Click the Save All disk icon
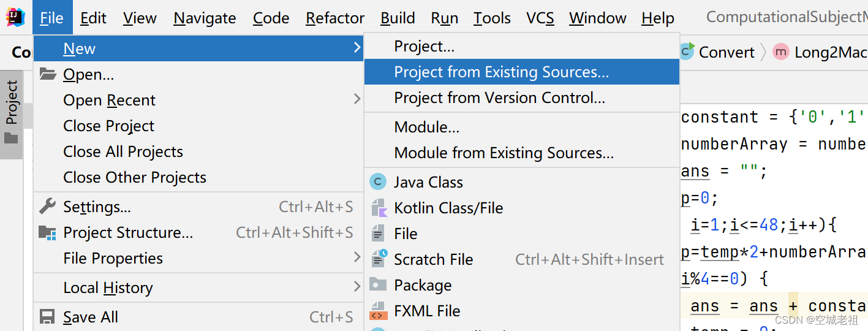This screenshot has width=868, height=331. click(x=47, y=317)
